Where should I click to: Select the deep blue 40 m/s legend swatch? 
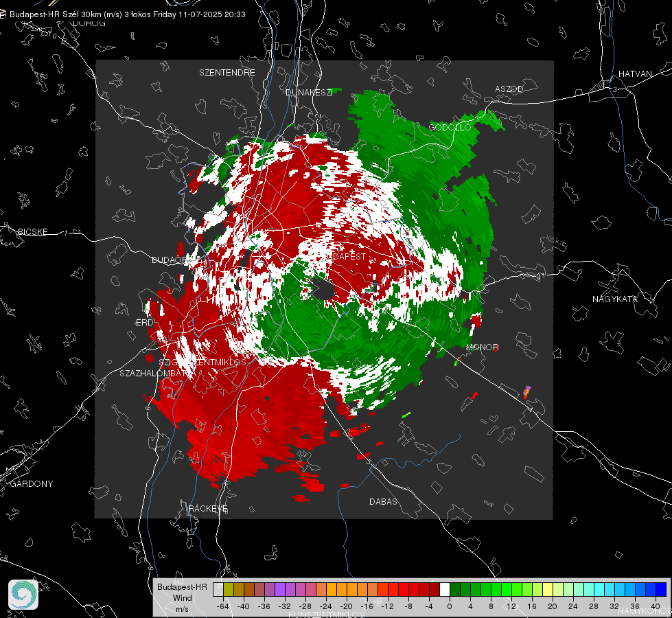point(661,589)
